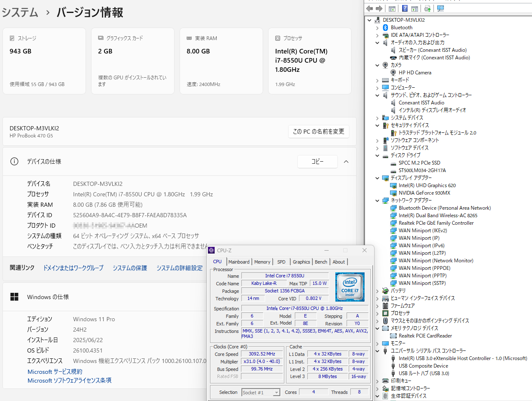Collapse the ディスプレイ アダプター category chevron

377,178
